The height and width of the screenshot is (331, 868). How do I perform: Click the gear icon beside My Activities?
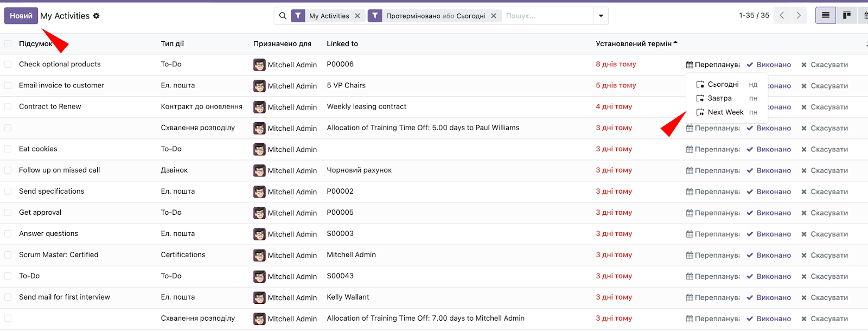pos(97,16)
